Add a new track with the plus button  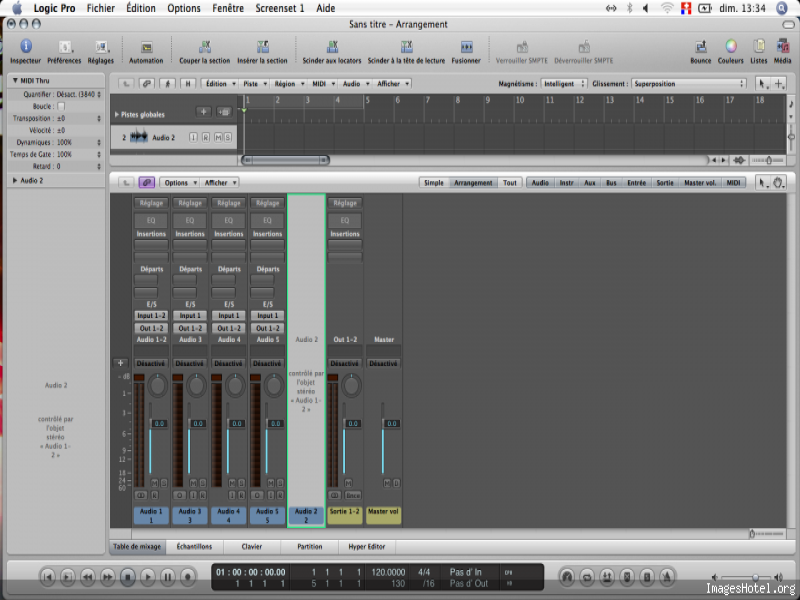[204, 112]
